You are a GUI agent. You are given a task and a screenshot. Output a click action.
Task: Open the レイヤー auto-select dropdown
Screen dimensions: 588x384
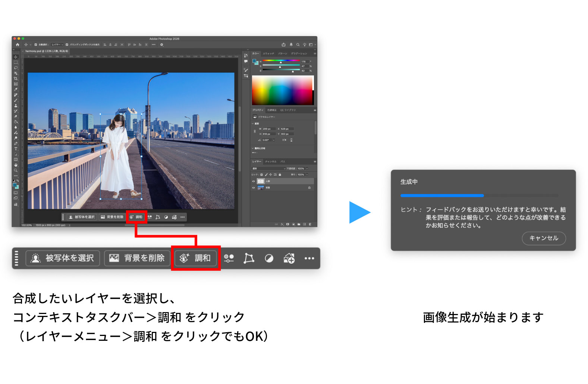[57, 45]
